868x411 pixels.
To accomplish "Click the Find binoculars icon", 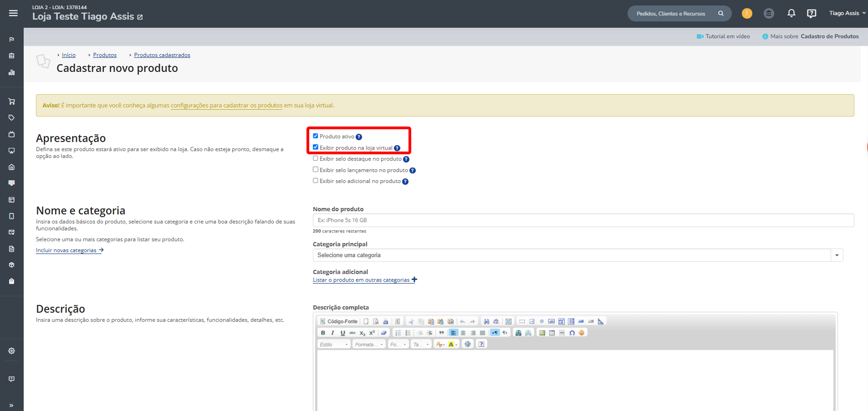I will (x=486, y=321).
